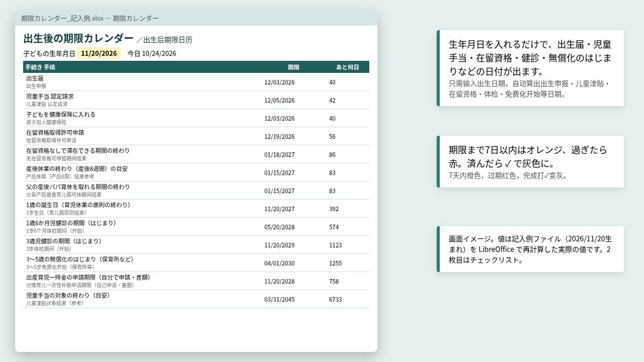This screenshot has width=644, height=362.
Task: Click 01/15/2027 in the 産後休業 row
Action: pos(279,172)
